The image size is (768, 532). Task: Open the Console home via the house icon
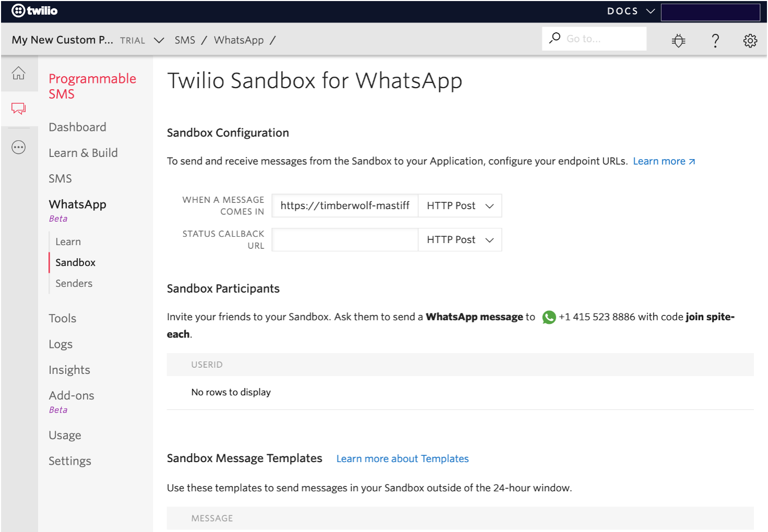point(19,74)
